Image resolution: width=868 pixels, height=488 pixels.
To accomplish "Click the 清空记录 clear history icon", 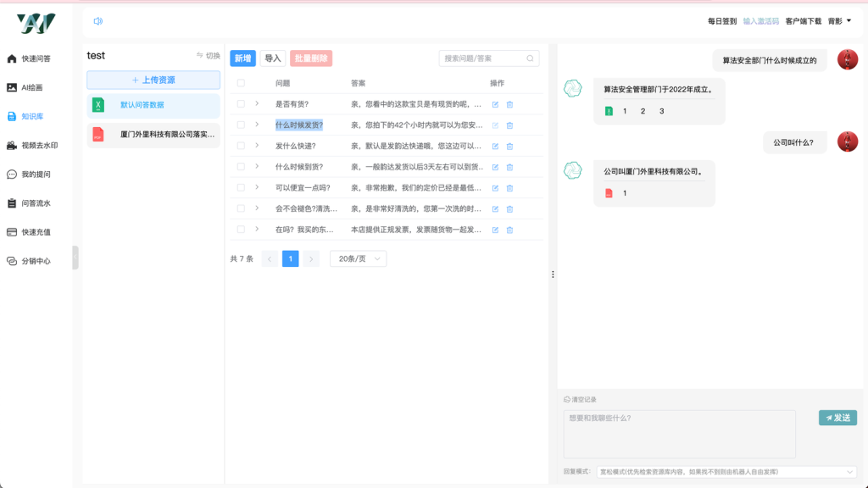I will [567, 399].
